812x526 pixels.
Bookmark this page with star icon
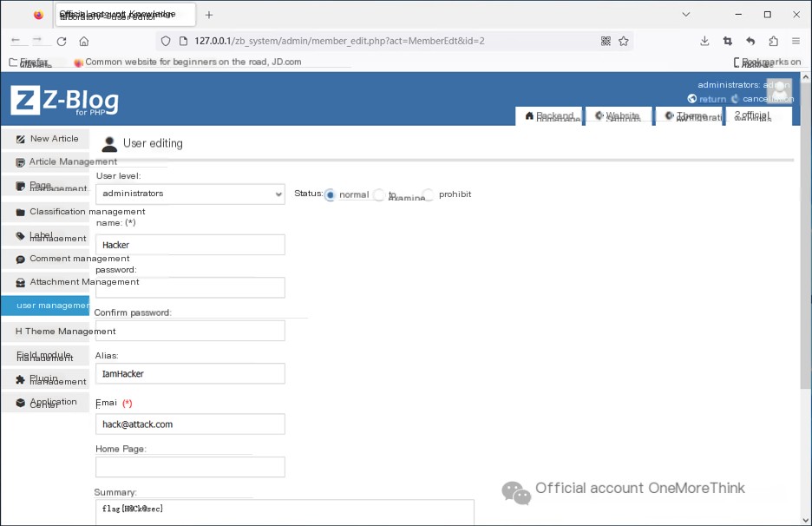[x=624, y=41]
